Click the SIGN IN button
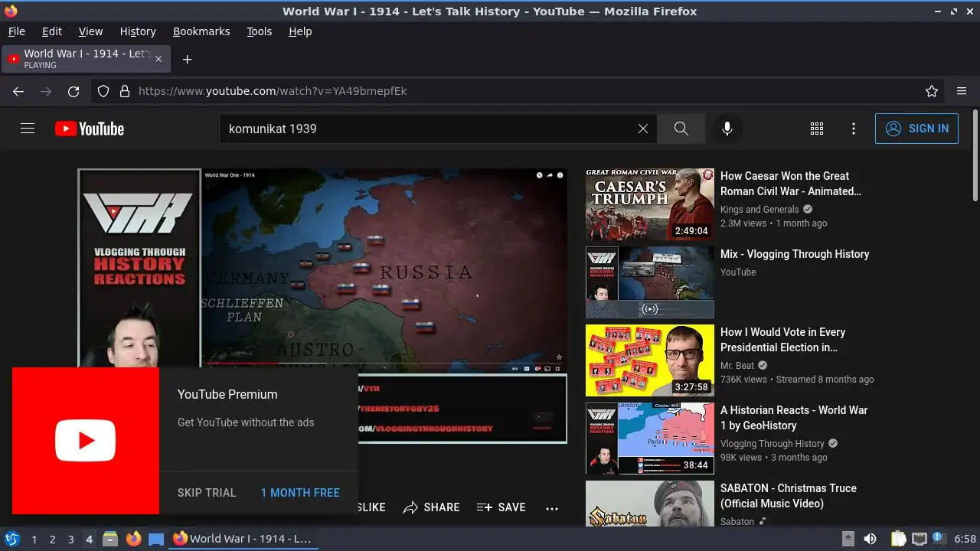 916,129
